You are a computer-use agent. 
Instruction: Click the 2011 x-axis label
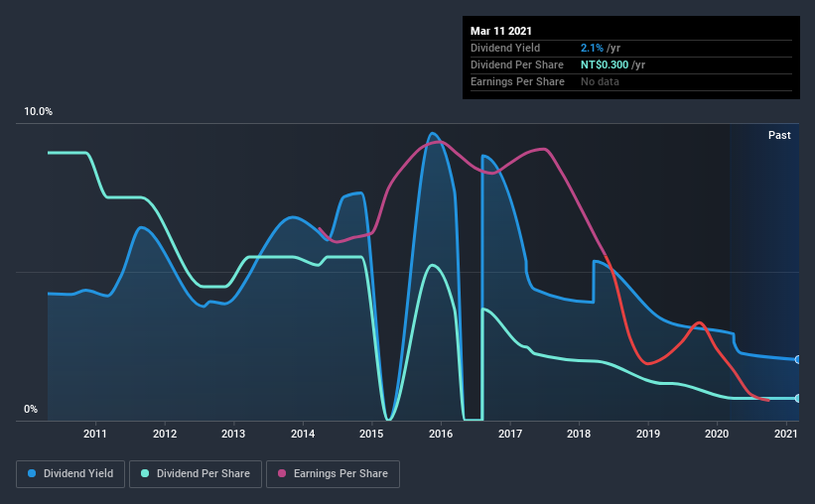[95, 434]
